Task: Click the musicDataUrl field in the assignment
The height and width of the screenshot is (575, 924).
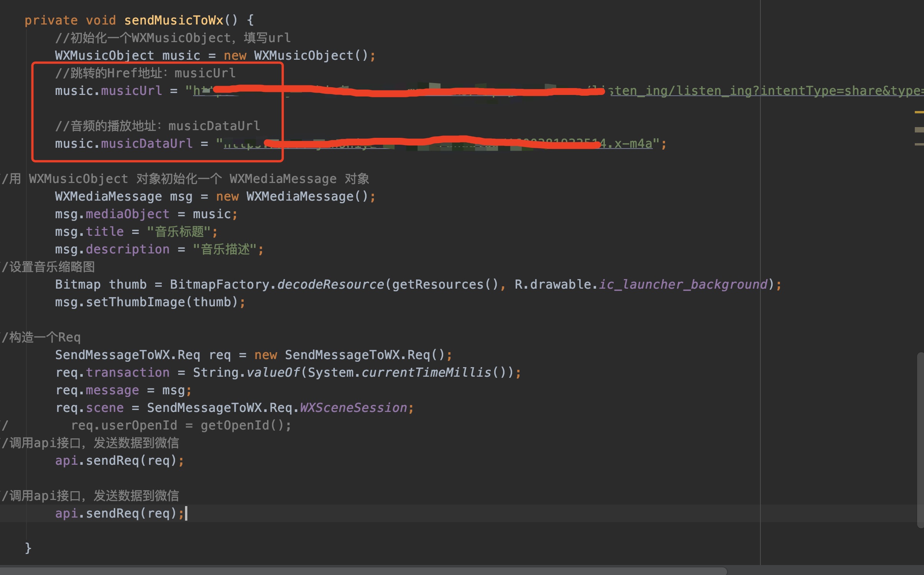Action: pos(146,144)
